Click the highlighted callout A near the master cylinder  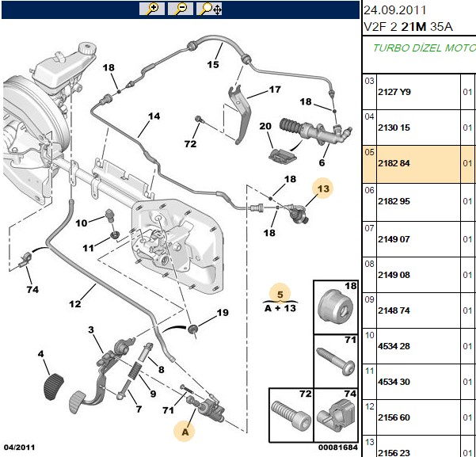pos(185,432)
